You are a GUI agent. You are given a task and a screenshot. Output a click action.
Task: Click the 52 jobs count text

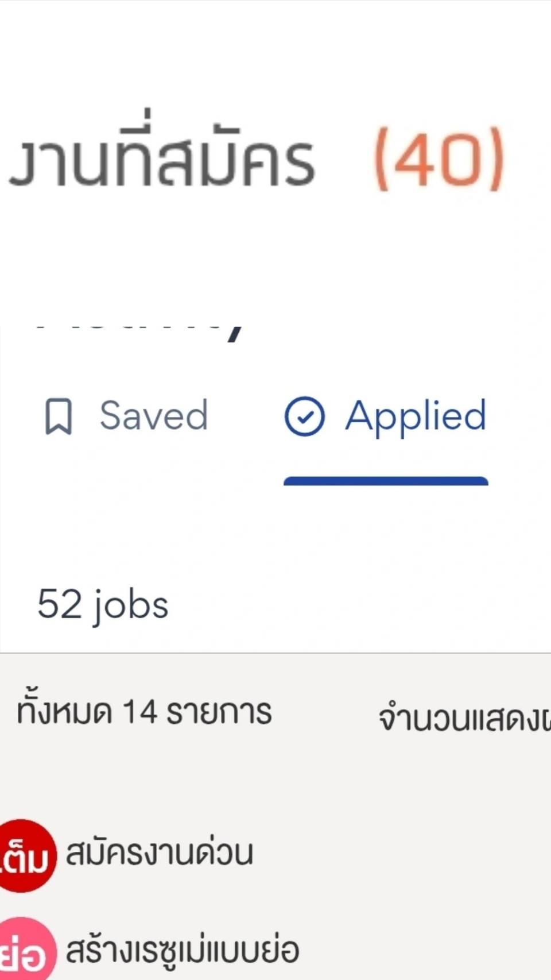point(103,605)
